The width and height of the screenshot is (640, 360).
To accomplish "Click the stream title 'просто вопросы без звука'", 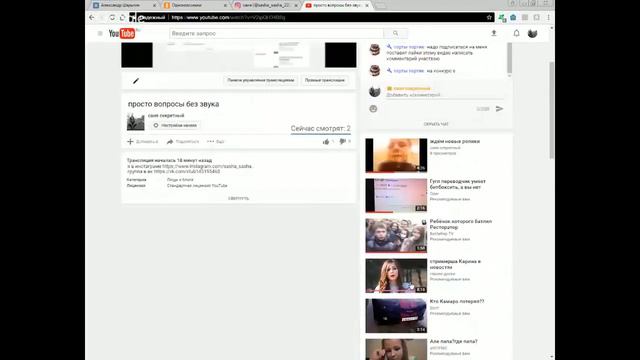I will coord(173,104).
